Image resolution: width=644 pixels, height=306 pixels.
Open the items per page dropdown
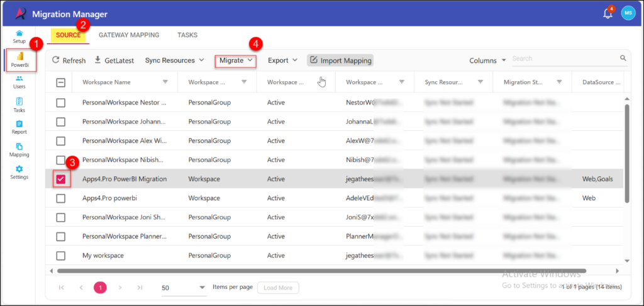(x=184, y=288)
